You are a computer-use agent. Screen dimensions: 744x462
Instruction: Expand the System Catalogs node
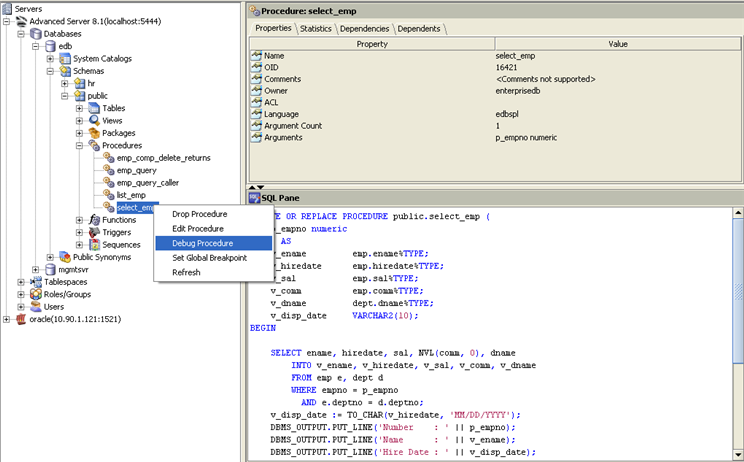pos(51,58)
